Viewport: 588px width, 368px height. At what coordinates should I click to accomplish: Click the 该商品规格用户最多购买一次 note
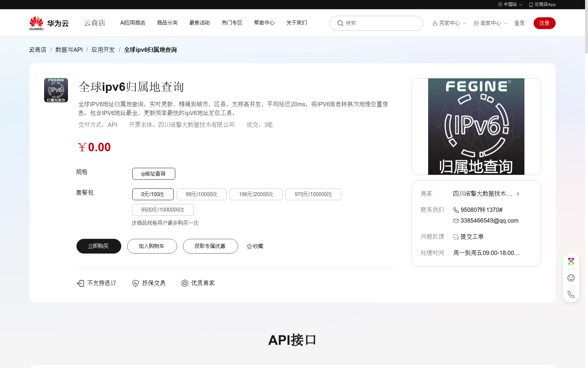165,223
